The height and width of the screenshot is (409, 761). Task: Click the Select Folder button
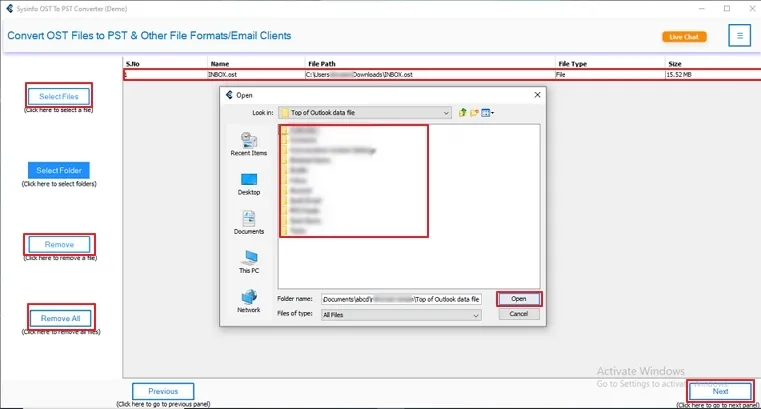tap(59, 170)
